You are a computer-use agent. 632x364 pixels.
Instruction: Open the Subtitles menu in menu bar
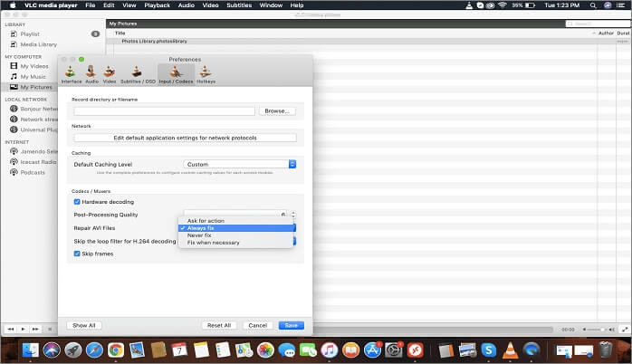point(239,5)
